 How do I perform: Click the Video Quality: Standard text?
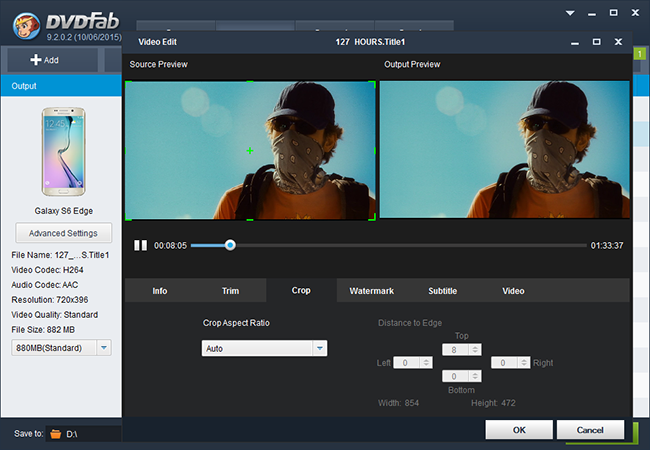click(55, 315)
